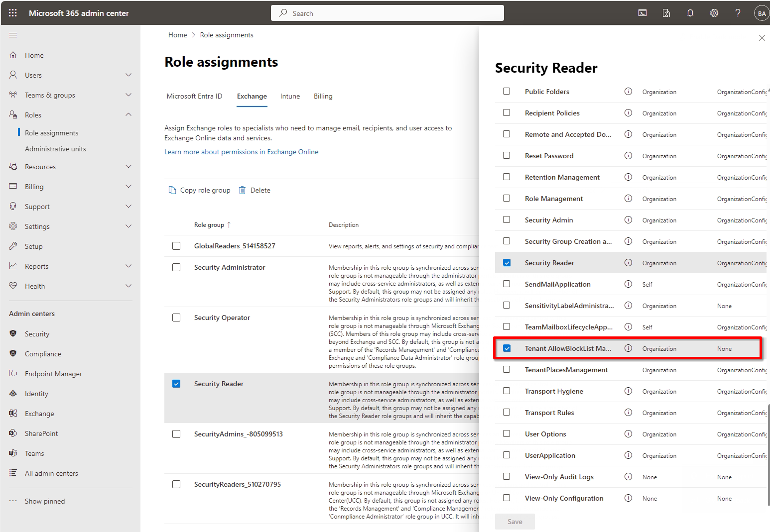Screen dimensions: 770x532
Task: Uncheck Tenant AllowBlockList Manager checkbox
Action: [x=507, y=348]
